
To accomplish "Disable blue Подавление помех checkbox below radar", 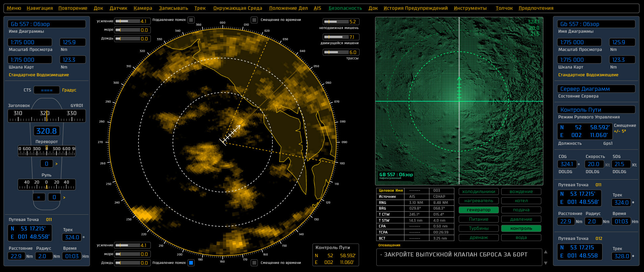I will [x=191, y=263].
